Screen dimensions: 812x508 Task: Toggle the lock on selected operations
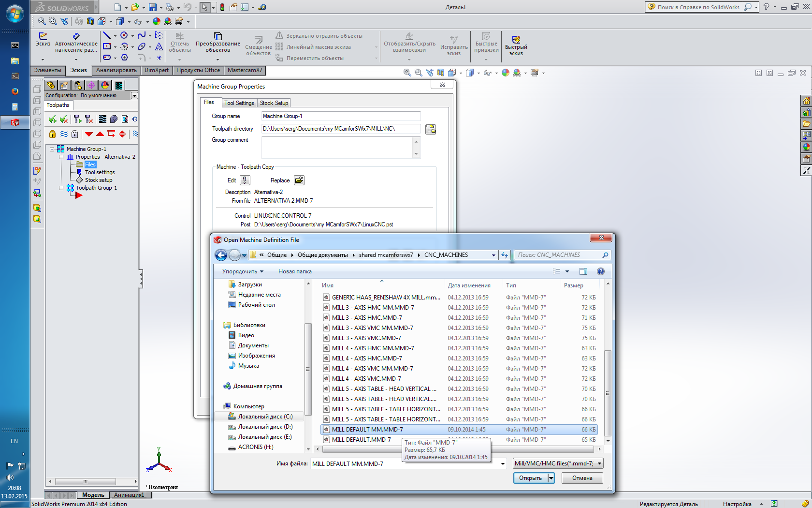(x=52, y=134)
